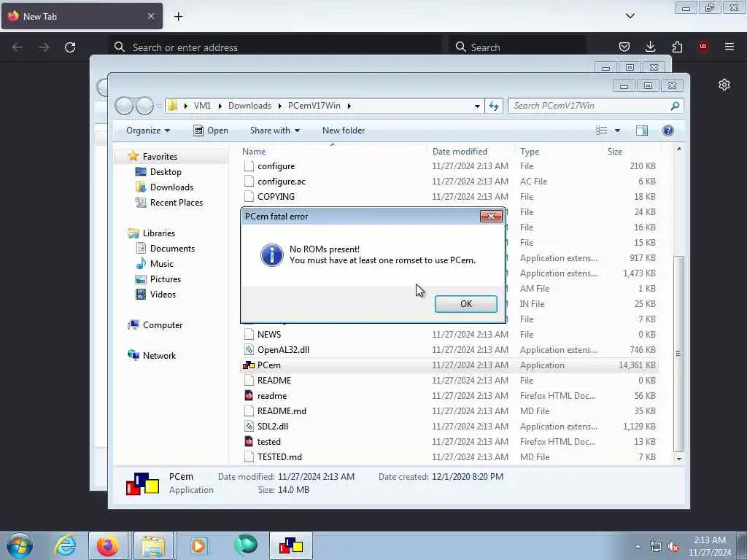Open the Share with dropdown
Screen dimensions: 747x560
pos(275,131)
